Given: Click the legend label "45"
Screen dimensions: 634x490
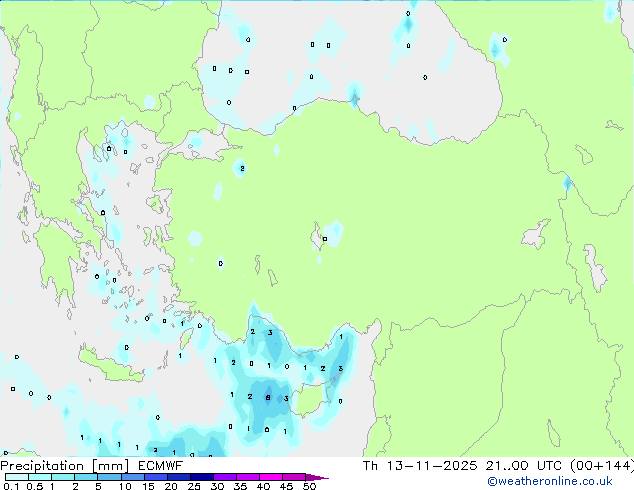Looking at the screenshot, I should 286,486.
